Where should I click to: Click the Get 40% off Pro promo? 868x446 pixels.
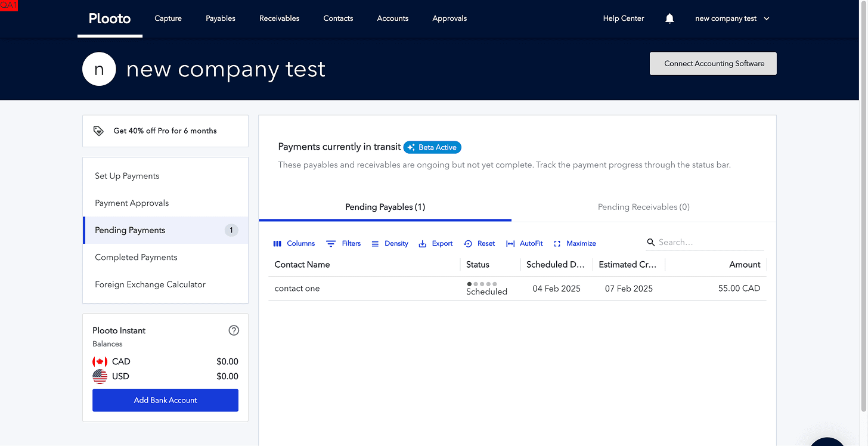point(165,131)
